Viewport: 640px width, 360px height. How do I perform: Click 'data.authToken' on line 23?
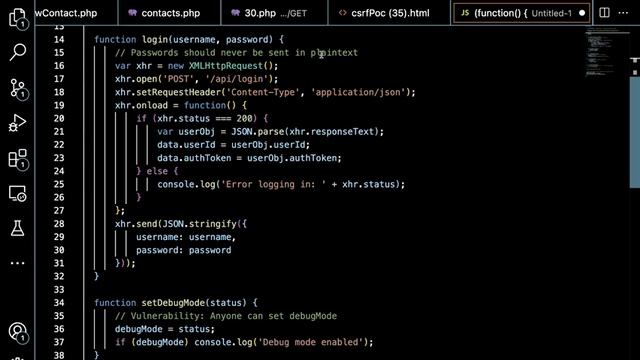tap(194, 158)
